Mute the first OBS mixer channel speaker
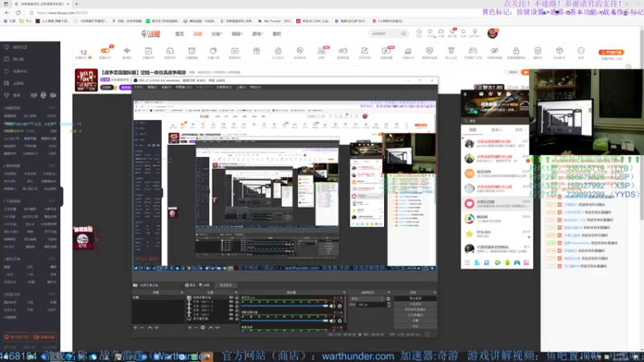Viewport: 644px width, 362px height. click(332, 306)
